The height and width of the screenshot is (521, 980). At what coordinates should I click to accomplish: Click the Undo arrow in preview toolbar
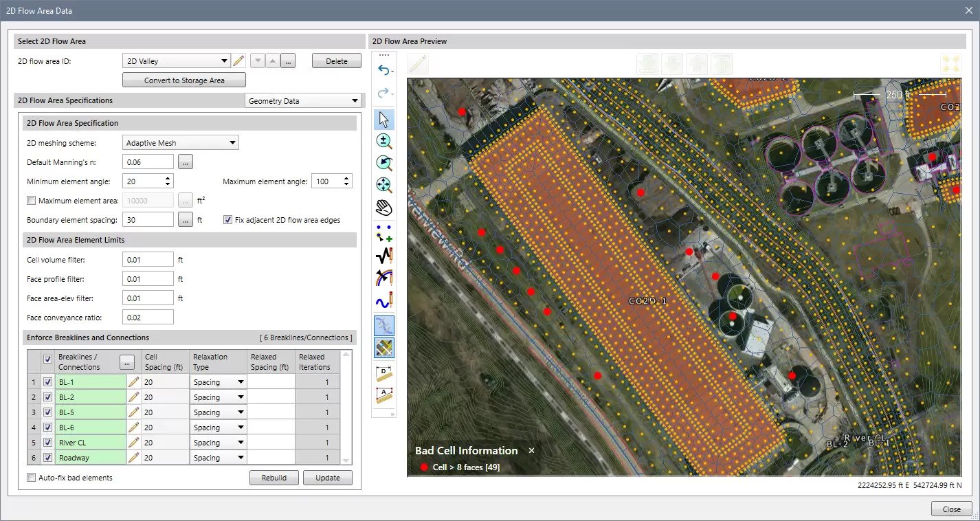pos(382,70)
